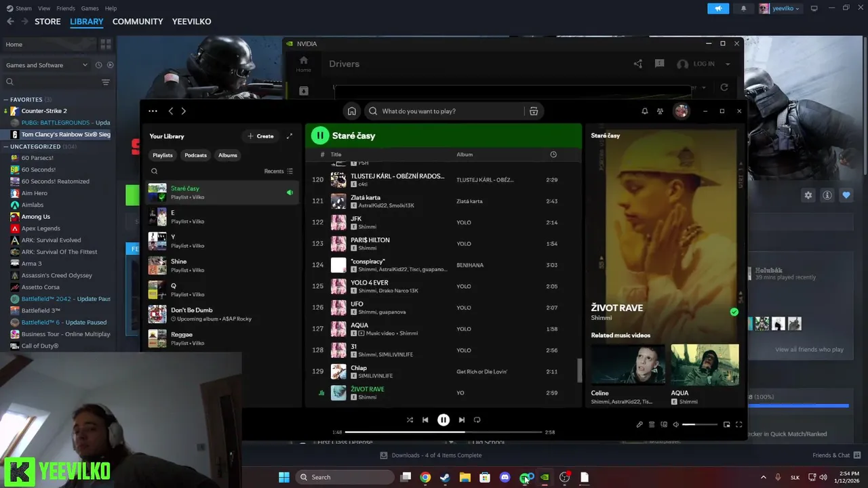Open Steam View menu
The height and width of the screenshot is (488, 868).
(44, 8)
